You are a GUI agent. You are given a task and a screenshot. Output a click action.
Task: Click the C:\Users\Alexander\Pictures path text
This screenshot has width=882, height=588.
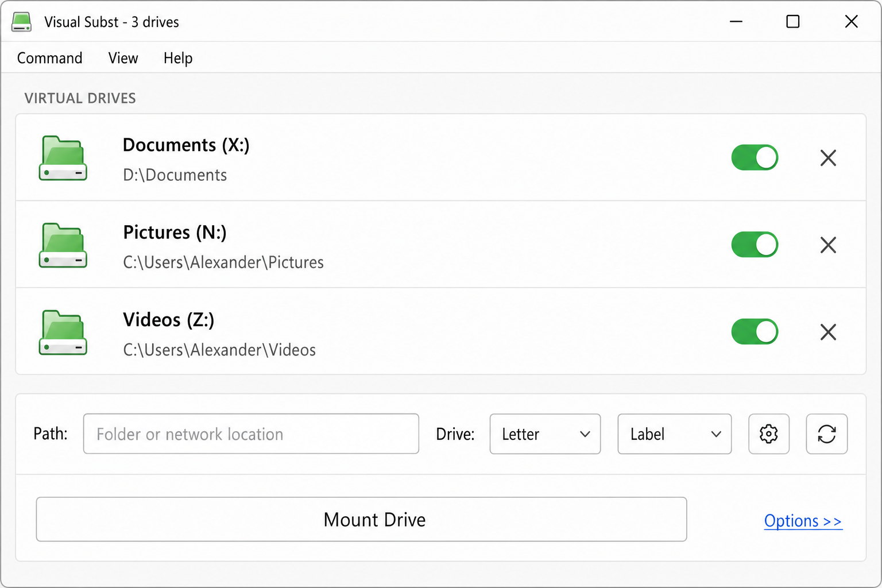(x=223, y=262)
